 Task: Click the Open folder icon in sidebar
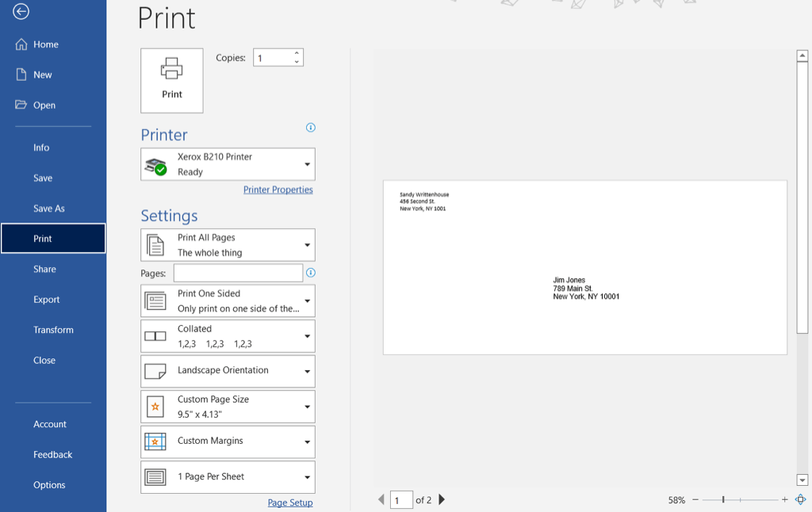(x=21, y=105)
